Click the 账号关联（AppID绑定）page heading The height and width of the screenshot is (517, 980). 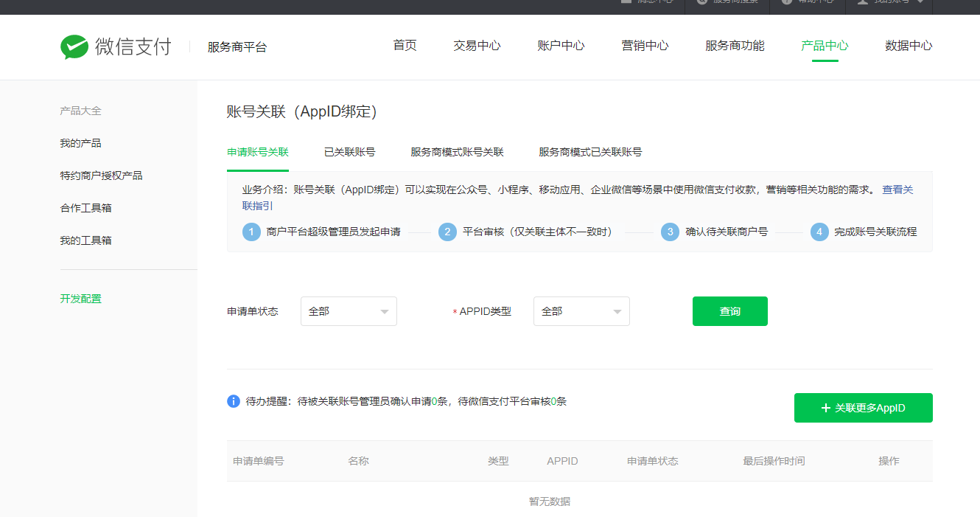[x=302, y=112]
